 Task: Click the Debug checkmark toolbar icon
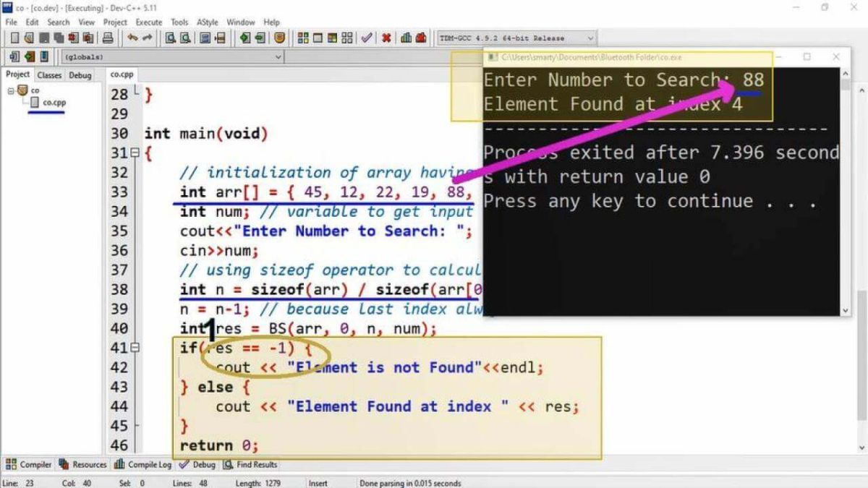(367, 38)
